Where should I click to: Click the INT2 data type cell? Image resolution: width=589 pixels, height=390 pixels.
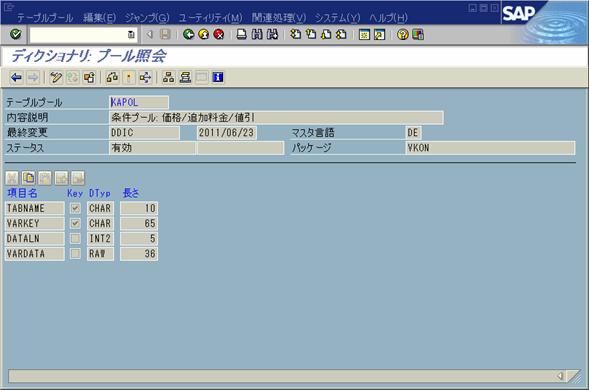(x=100, y=238)
